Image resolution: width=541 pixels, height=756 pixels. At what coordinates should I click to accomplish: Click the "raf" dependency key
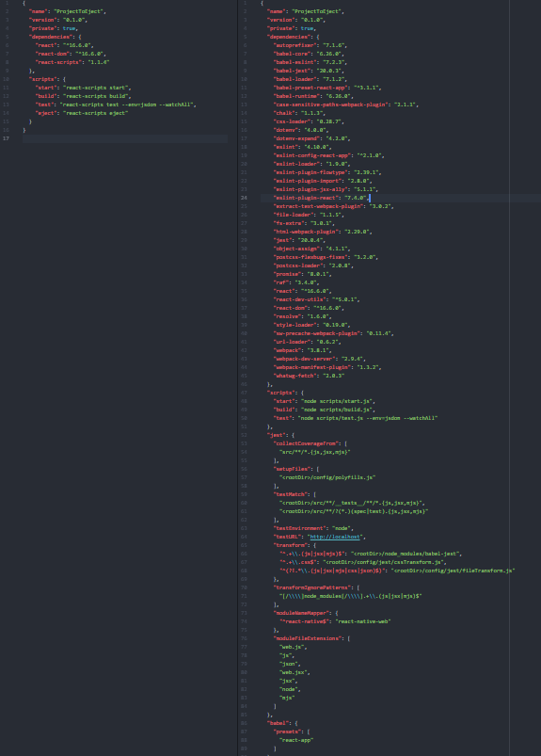tap(282, 282)
